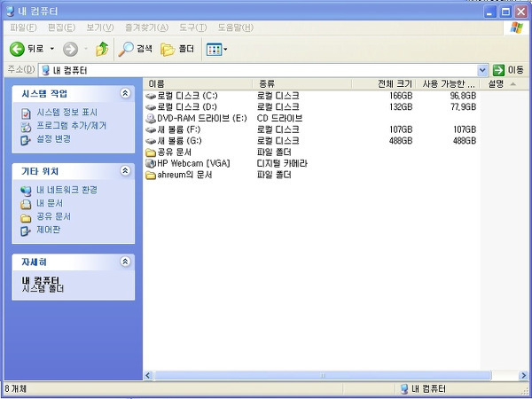Open the 편집(E) menu
Screen dimensions: 532x399
61,27
